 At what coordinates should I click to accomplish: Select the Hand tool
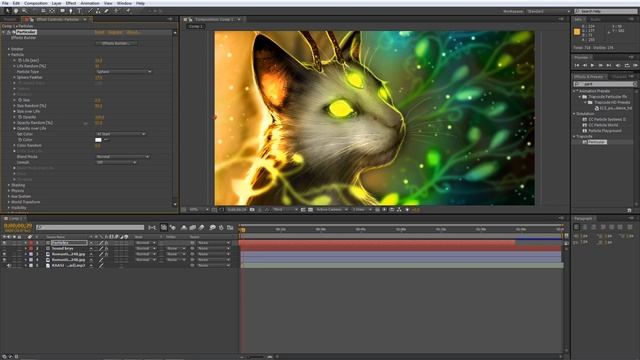point(16,11)
